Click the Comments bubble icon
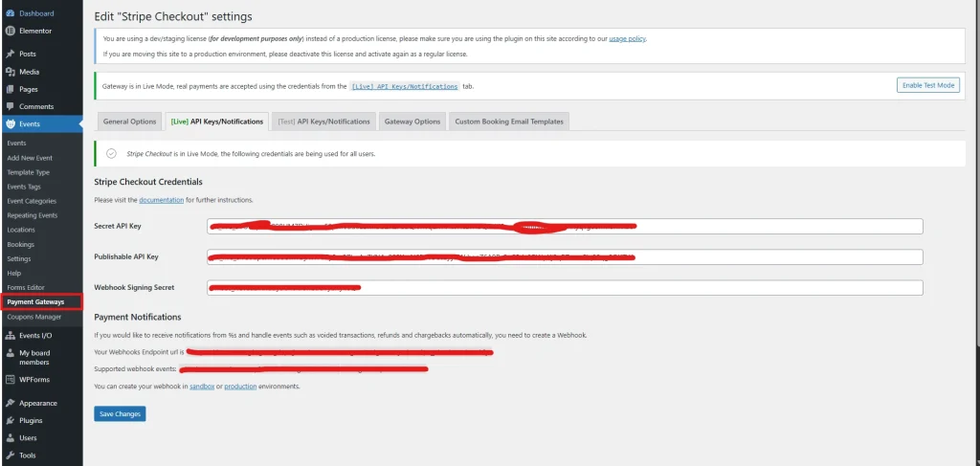980x466 pixels. [x=10, y=107]
